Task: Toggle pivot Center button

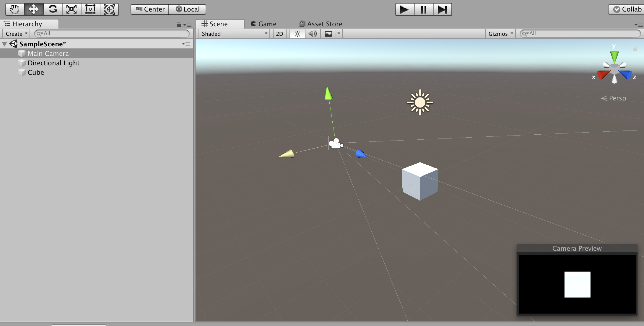Action: [x=150, y=9]
